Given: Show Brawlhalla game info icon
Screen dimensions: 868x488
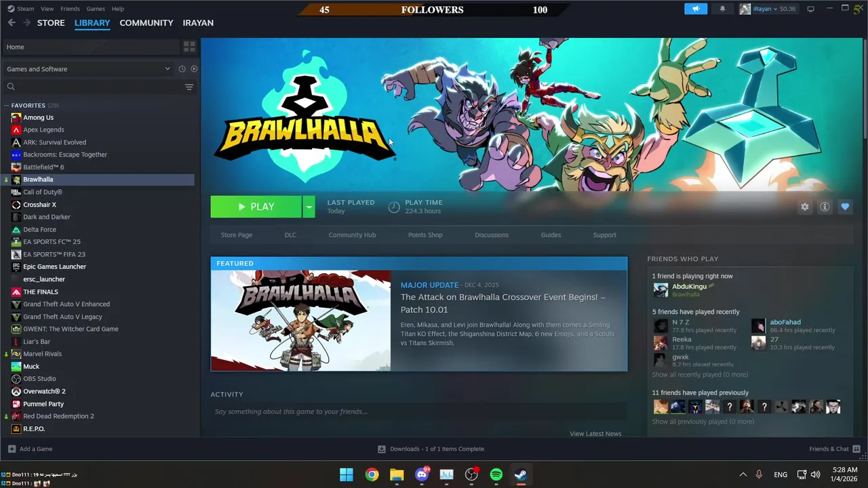Looking at the screenshot, I should 825,207.
